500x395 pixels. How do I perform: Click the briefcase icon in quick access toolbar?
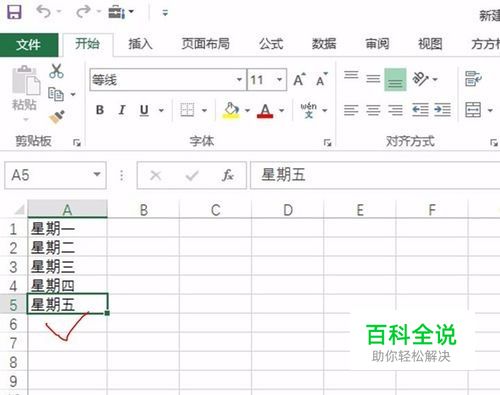click(x=117, y=13)
